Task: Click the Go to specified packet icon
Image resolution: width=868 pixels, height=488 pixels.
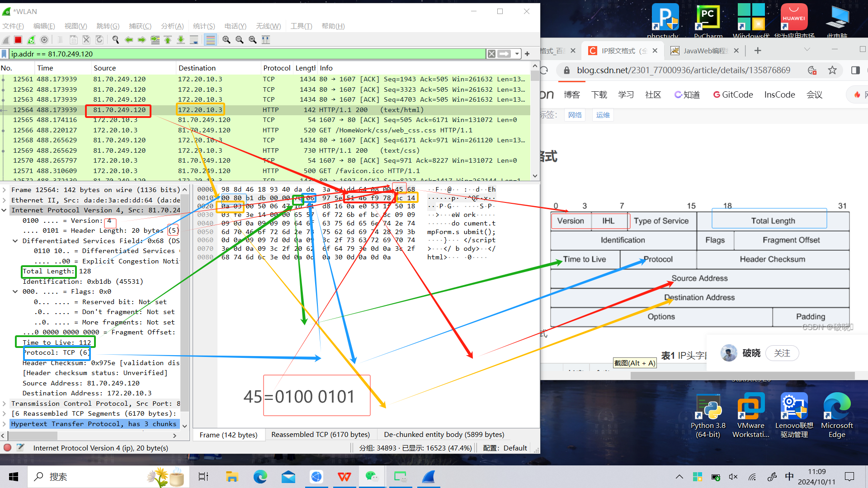Action: pos(155,40)
